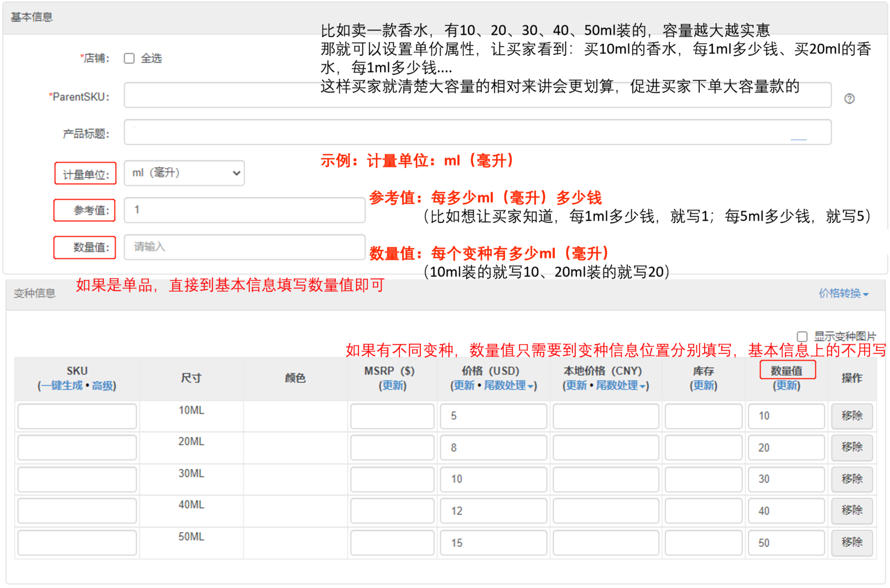This screenshot has height=588, width=890.
Task: Click the SKU field in 50ML row
Action: (x=77, y=543)
